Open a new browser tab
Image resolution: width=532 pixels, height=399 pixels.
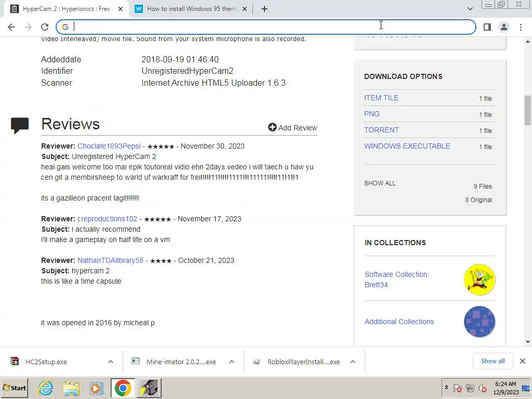(x=264, y=9)
